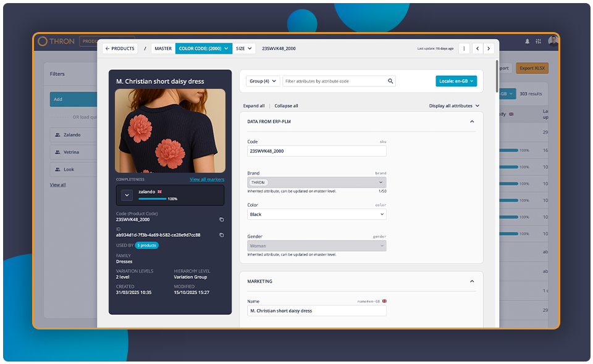593x364 pixels.
Task: Expand the zalando completeness marker
Action: (x=127, y=195)
